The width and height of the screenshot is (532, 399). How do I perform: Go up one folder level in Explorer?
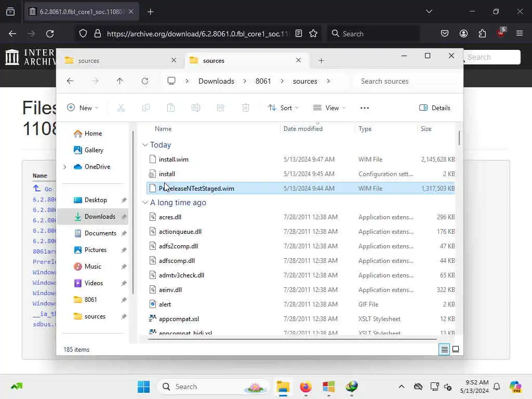coord(120,81)
